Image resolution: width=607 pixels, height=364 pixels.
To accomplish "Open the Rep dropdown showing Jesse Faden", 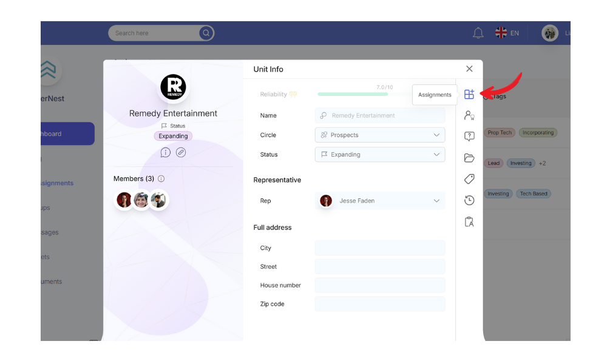I will [380, 201].
